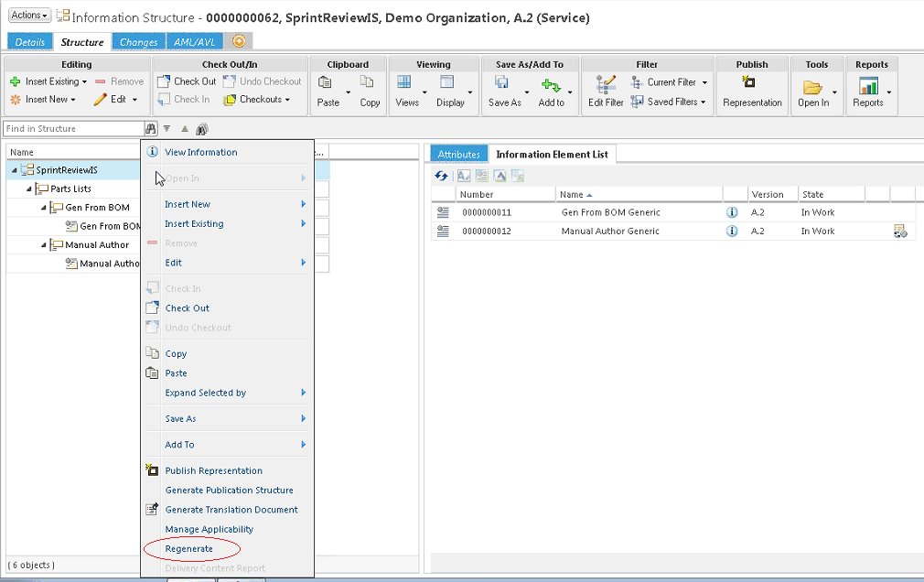This screenshot has height=582, width=924.
Task: Open the Reports chart icon
Action: pos(868,86)
